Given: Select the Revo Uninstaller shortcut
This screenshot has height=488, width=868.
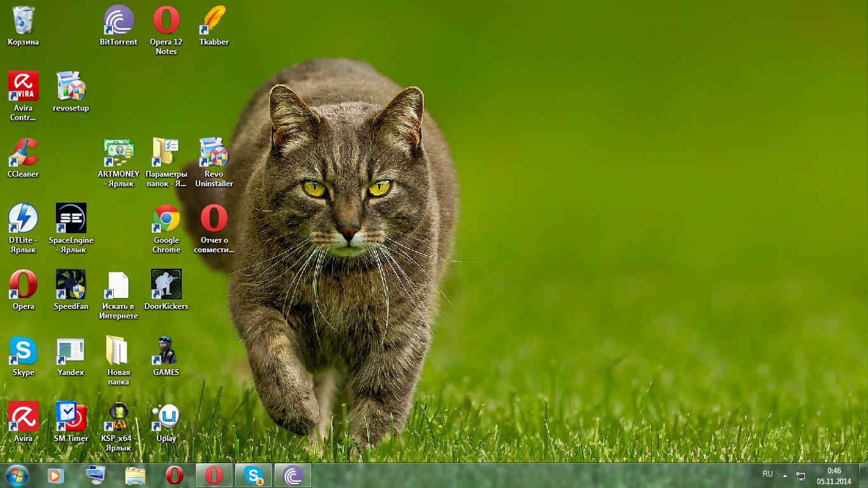Looking at the screenshot, I should click(x=214, y=163).
